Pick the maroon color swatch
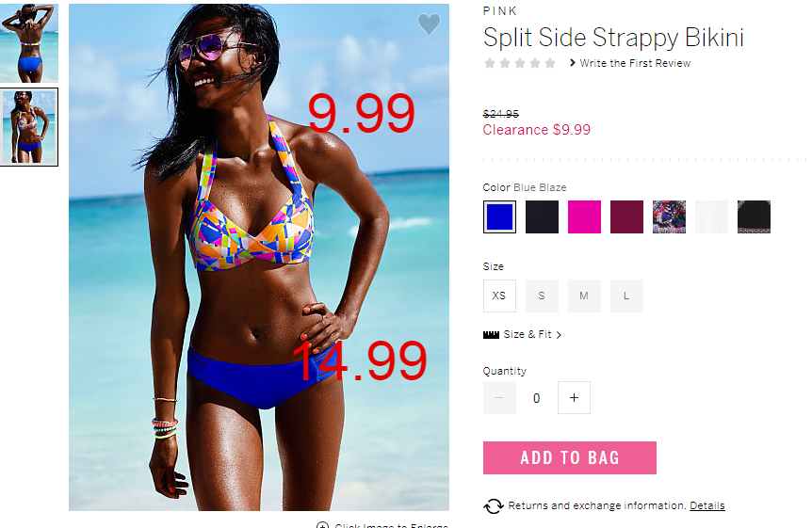812x528 pixels. tap(626, 216)
